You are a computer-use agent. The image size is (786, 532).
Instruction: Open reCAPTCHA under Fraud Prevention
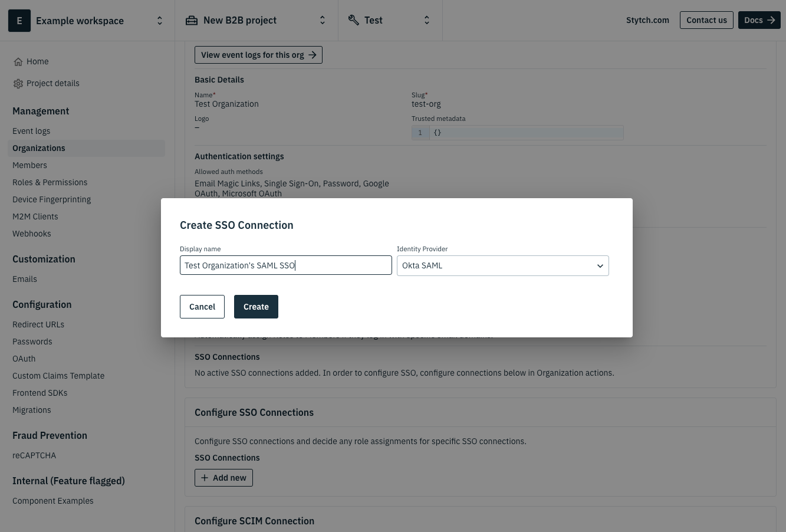[x=34, y=455]
